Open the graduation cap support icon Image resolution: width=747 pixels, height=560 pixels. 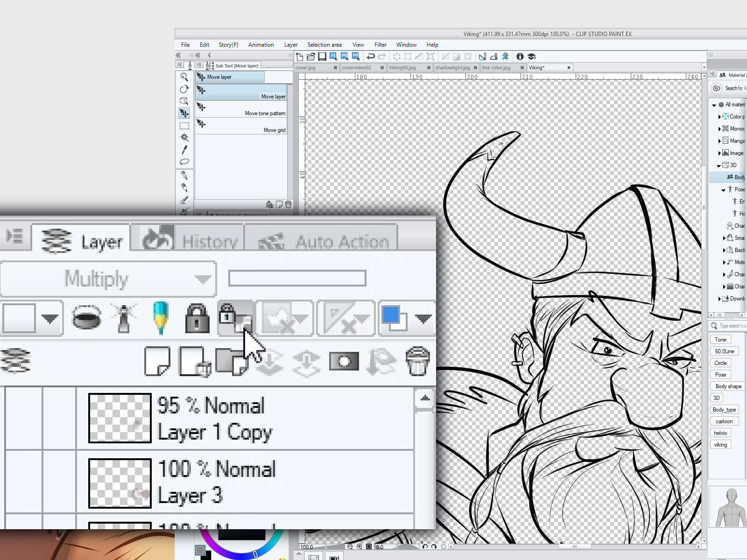click(x=531, y=56)
